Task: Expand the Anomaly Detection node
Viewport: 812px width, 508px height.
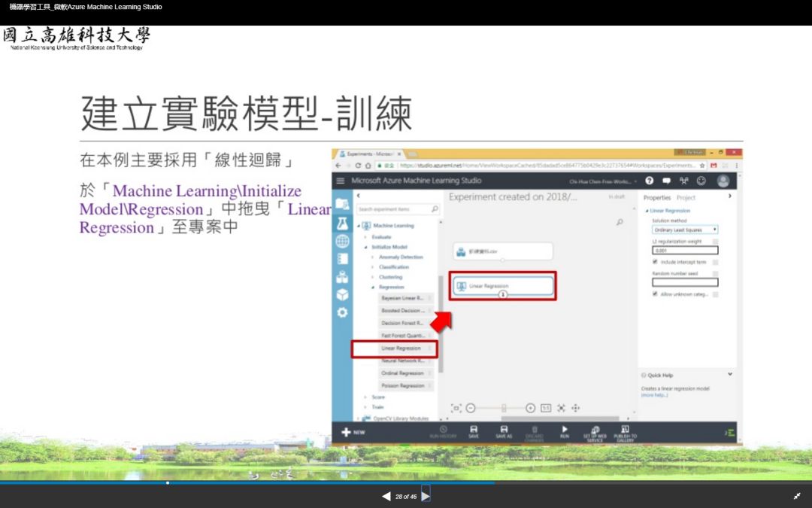Action: [x=372, y=257]
